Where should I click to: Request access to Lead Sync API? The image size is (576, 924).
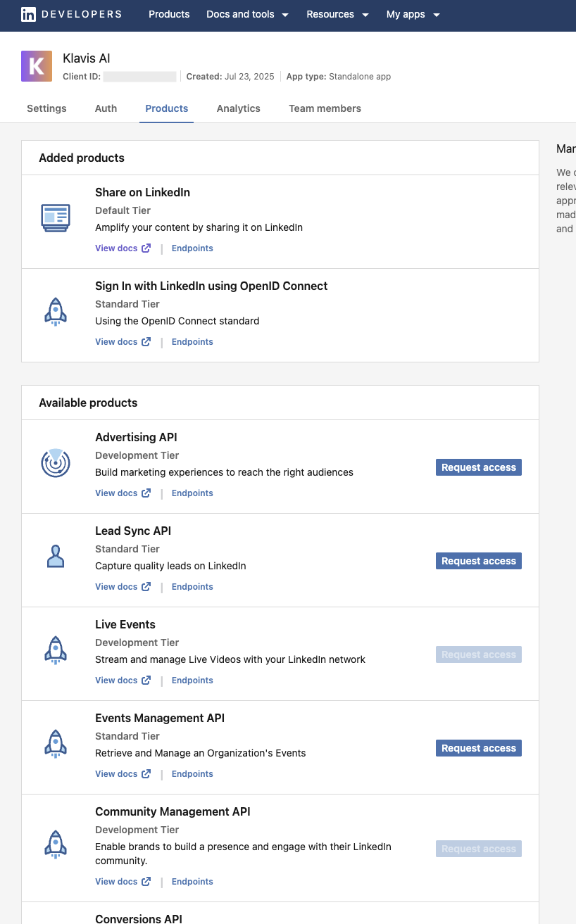click(x=479, y=561)
